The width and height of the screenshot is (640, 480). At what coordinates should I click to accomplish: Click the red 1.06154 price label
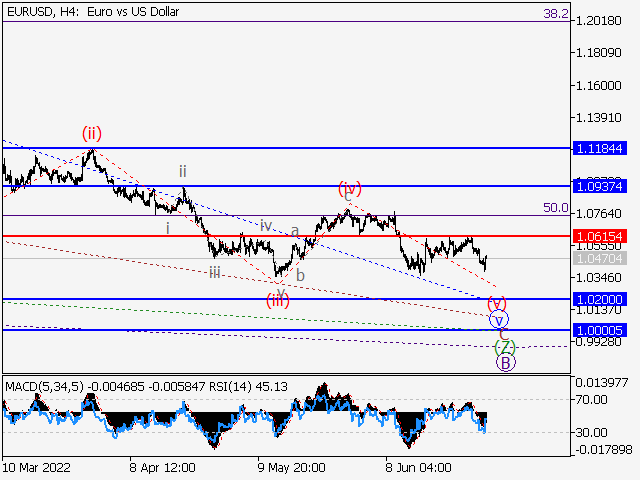(x=600, y=236)
